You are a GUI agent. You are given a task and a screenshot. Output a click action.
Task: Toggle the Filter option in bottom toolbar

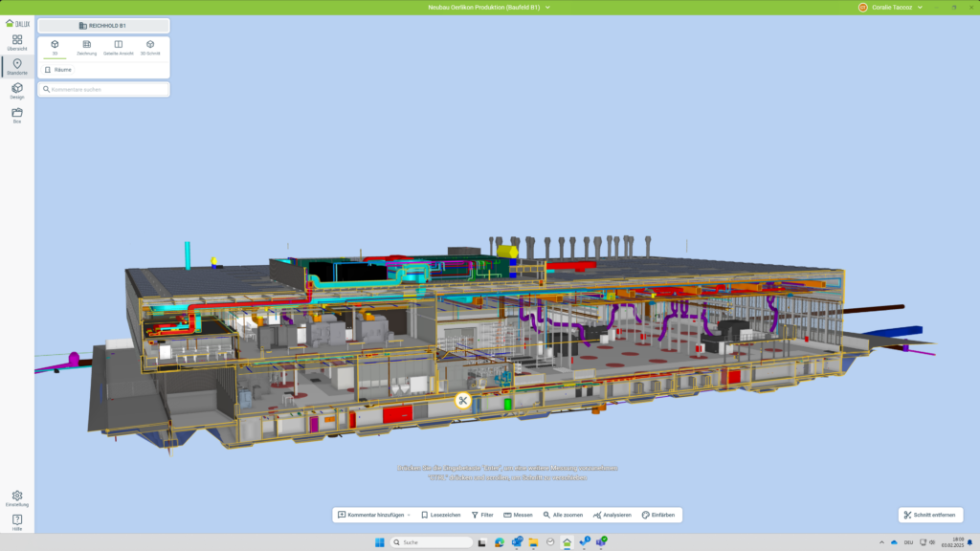(x=482, y=515)
